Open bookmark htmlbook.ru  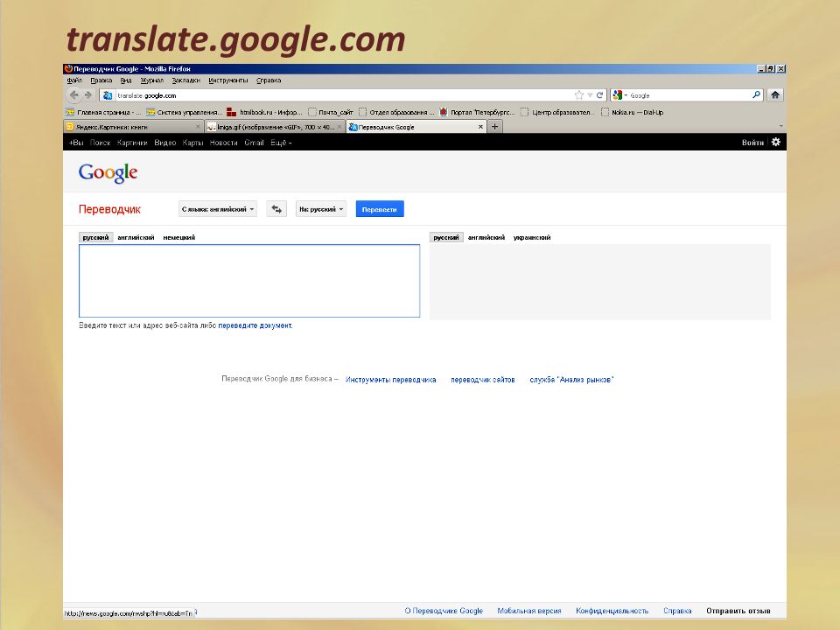point(264,113)
